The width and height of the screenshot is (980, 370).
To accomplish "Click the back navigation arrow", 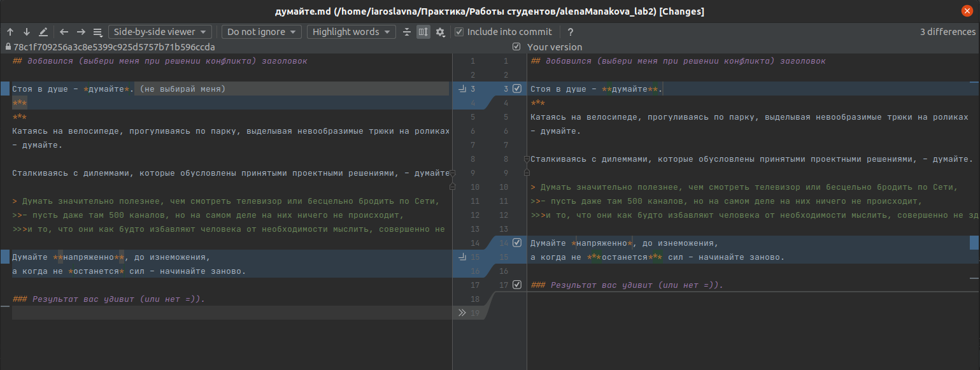I will coord(63,31).
